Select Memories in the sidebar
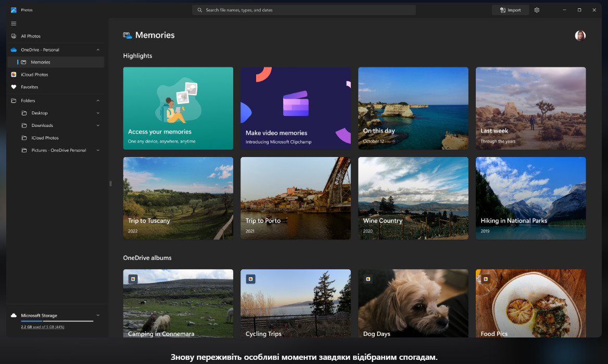The image size is (608, 364). 41,62
